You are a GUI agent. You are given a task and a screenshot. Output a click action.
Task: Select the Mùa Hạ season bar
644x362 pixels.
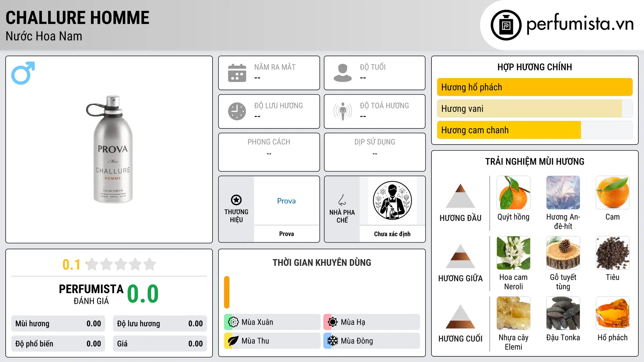click(x=372, y=322)
